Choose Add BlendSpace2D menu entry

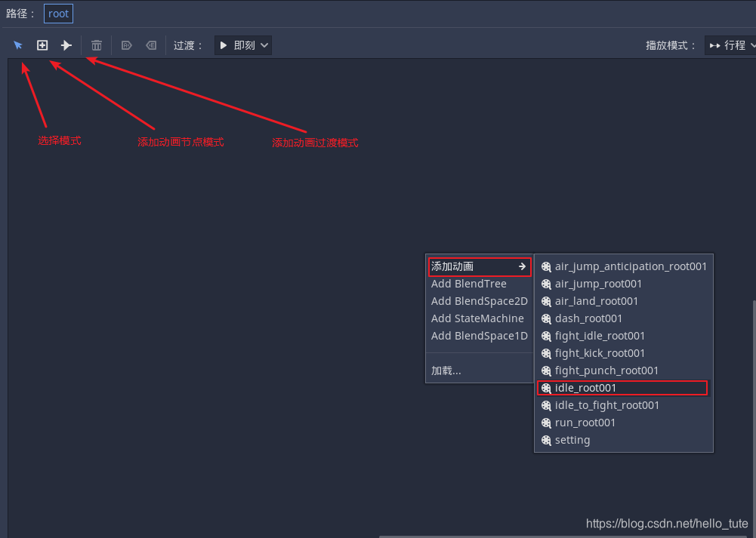(480, 301)
